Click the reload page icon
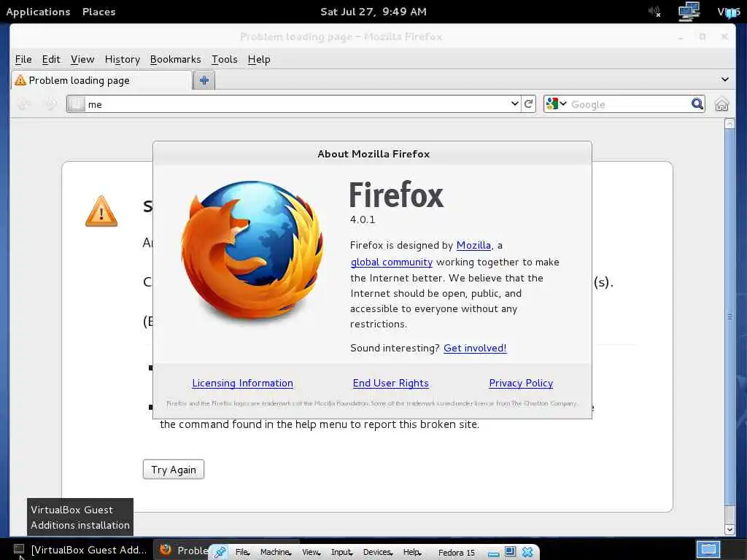The height and width of the screenshot is (560, 747). coord(528,104)
